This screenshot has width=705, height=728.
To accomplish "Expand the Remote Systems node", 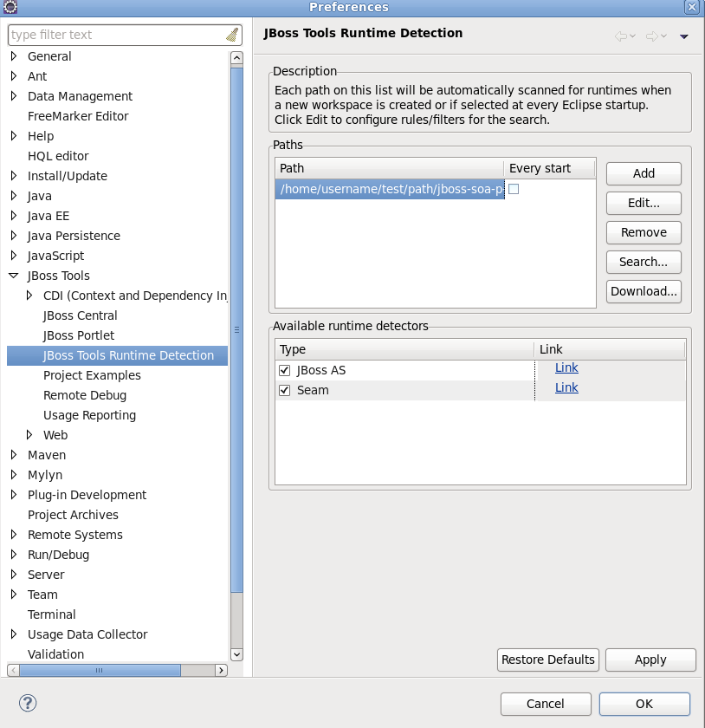I will [14, 535].
